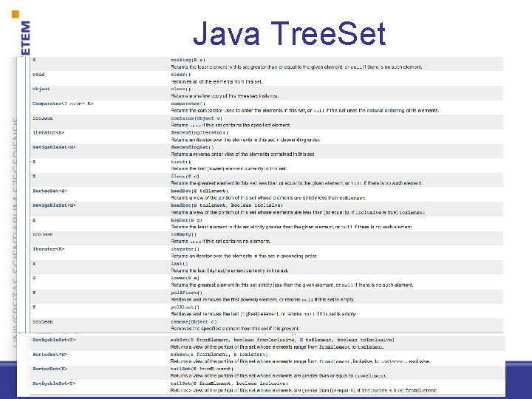Click NavigableSet<E> in four-parameter subSet row
The height and width of the screenshot is (399, 532).
coord(54,340)
